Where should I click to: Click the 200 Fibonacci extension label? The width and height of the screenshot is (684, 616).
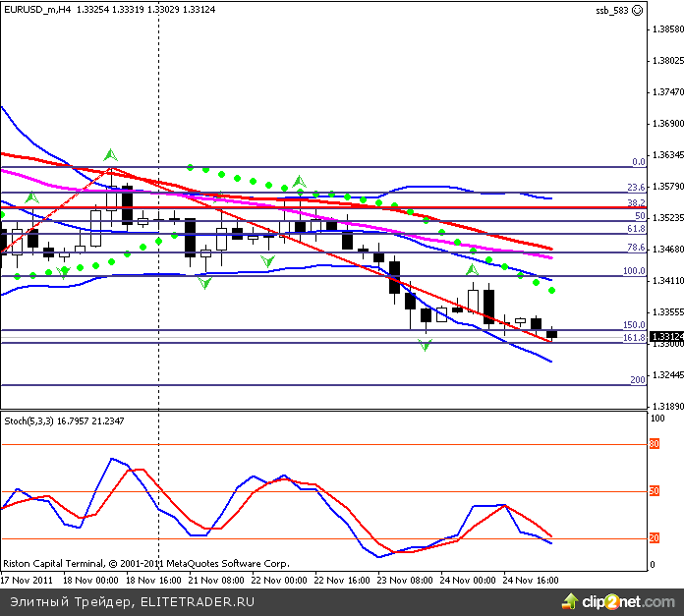click(x=637, y=380)
